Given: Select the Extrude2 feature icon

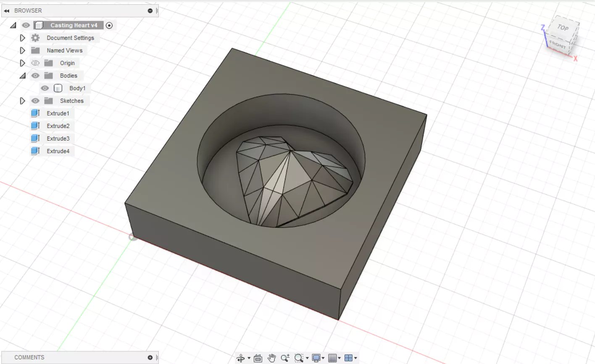Looking at the screenshot, I should tap(35, 126).
